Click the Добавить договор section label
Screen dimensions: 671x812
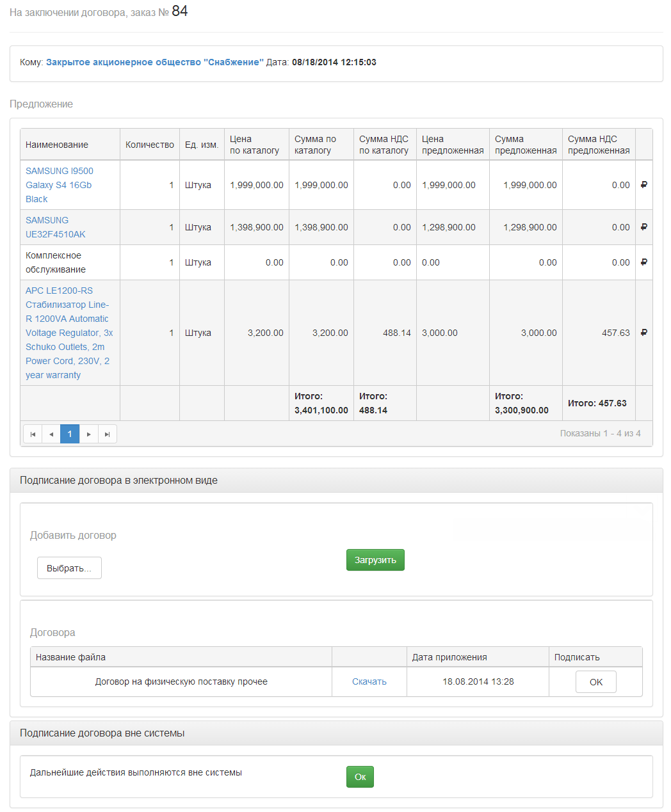[73, 535]
